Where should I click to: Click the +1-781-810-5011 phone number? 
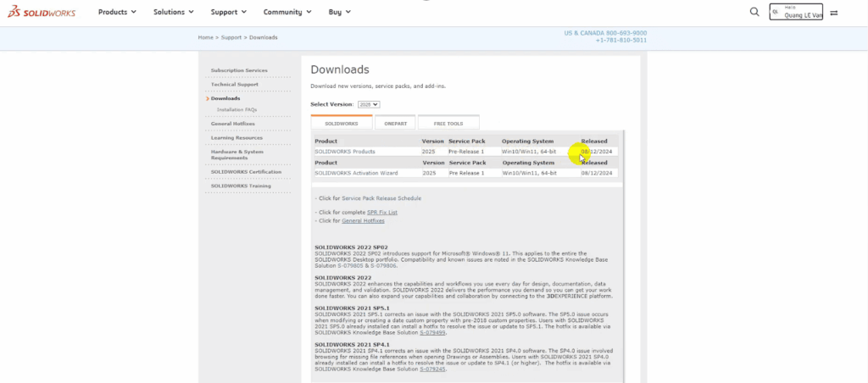pyautogui.click(x=621, y=41)
